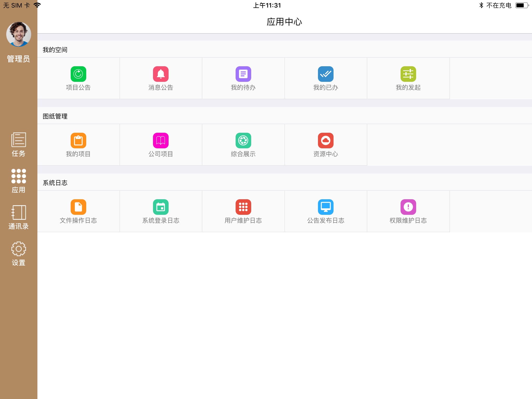
Task: Tap the 我的待办 text label
Action: [x=243, y=88]
